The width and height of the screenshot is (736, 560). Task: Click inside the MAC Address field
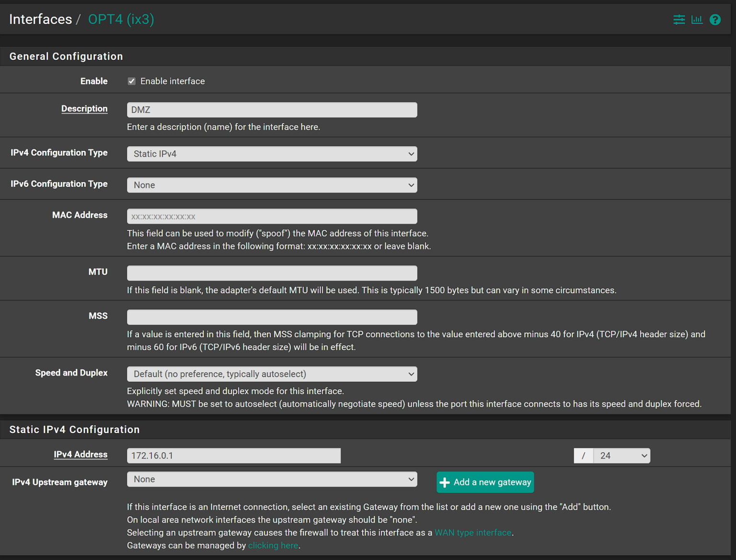click(272, 216)
